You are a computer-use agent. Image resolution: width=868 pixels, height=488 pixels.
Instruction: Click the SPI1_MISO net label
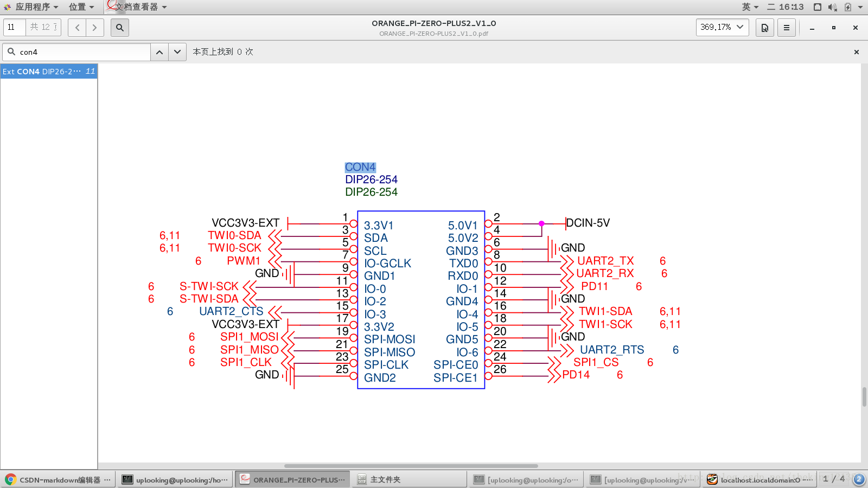[250, 350]
